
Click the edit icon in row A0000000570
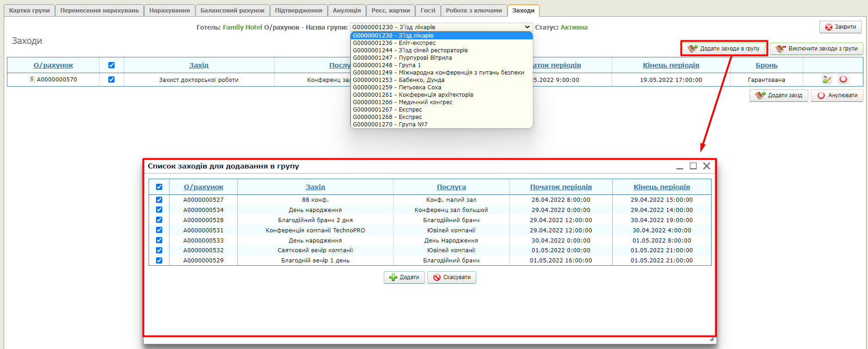[826, 80]
